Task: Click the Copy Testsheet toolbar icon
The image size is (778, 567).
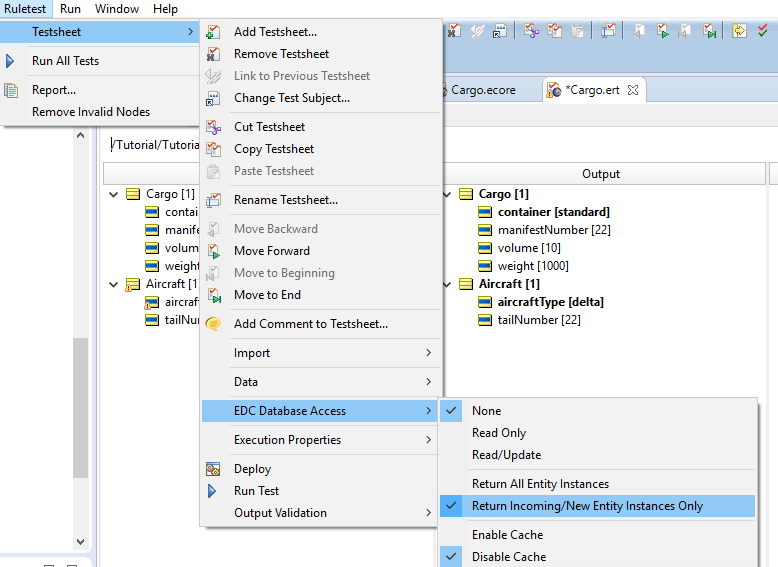Action: (x=554, y=31)
